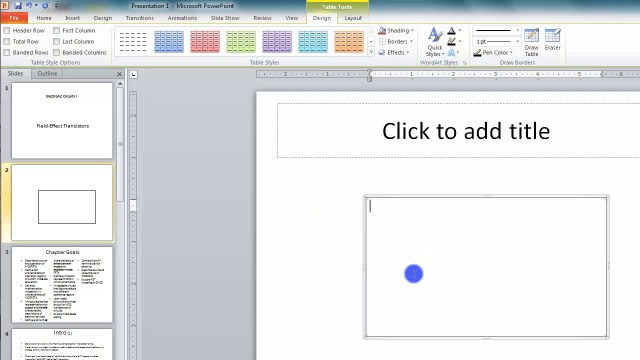Switch to the Outline pane tab
The height and width of the screenshot is (360, 640).
coord(47,73)
